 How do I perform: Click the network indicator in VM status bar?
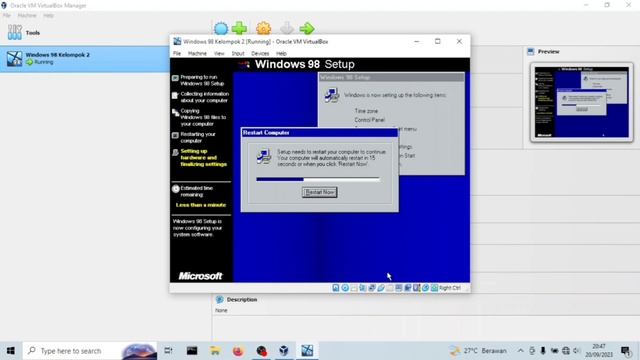click(372, 288)
